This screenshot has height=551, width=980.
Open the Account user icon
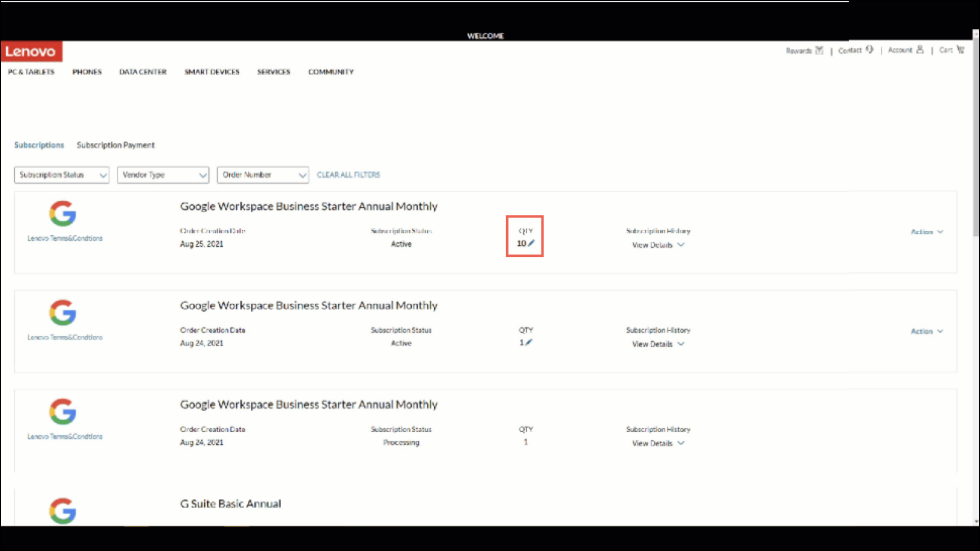tap(920, 49)
